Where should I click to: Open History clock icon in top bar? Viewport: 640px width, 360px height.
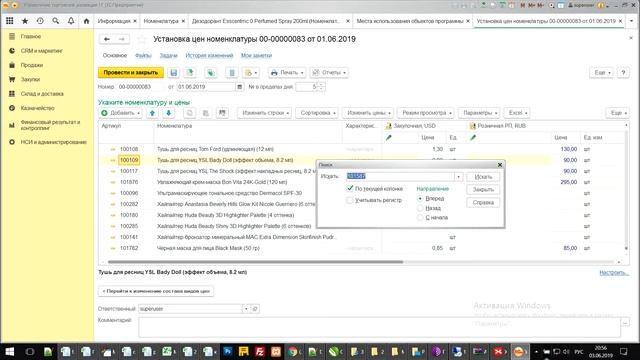click(x=40, y=21)
